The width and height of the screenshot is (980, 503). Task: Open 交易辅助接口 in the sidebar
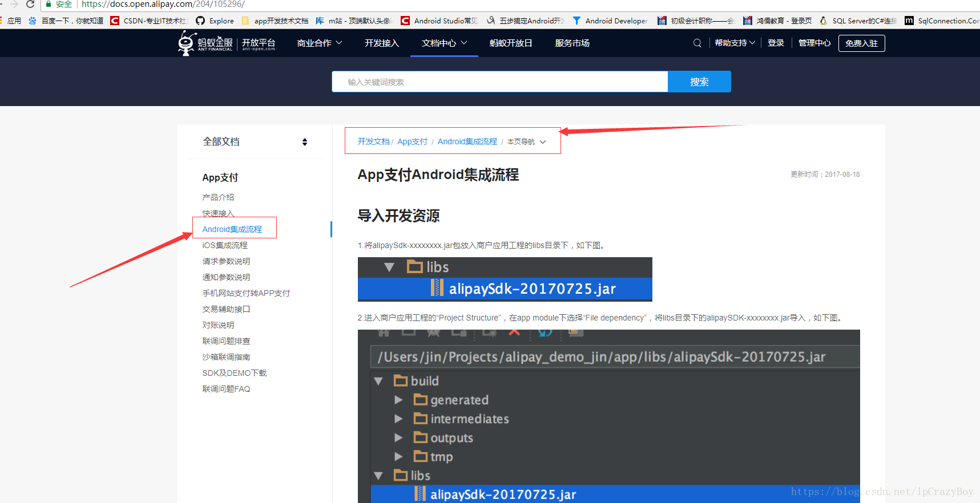[x=226, y=309]
